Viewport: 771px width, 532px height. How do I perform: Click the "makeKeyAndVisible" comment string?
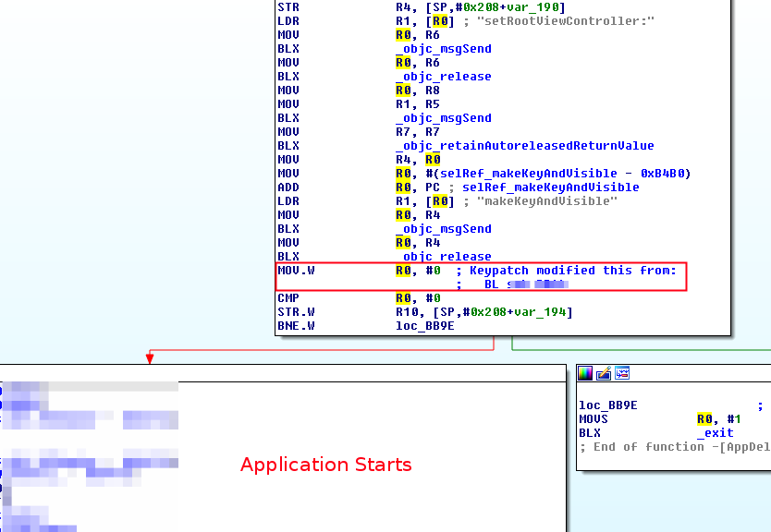point(546,201)
